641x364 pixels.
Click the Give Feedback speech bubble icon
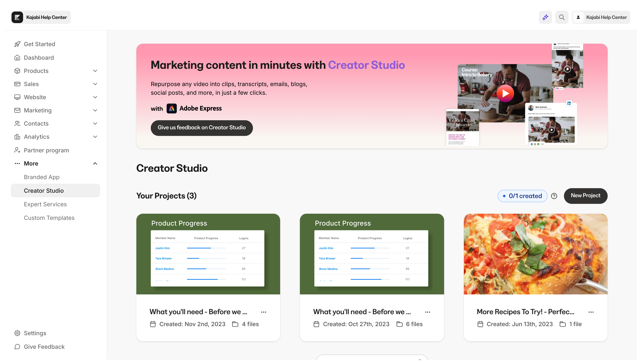tap(17, 346)
